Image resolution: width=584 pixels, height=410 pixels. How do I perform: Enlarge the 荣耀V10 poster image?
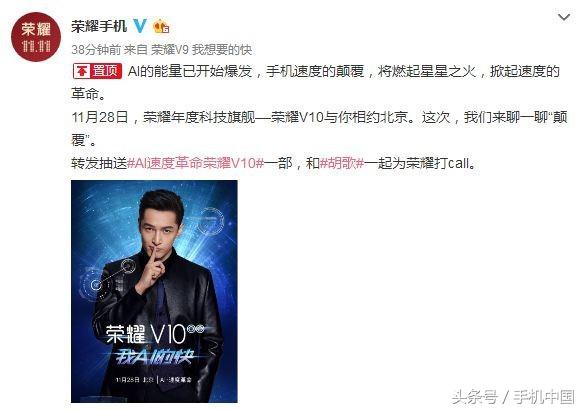154,292
